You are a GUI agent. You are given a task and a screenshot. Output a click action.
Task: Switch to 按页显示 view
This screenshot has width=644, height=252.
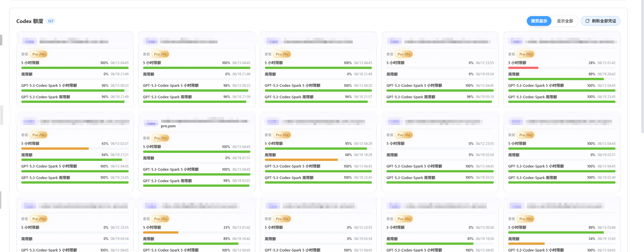tap(539, 21)
